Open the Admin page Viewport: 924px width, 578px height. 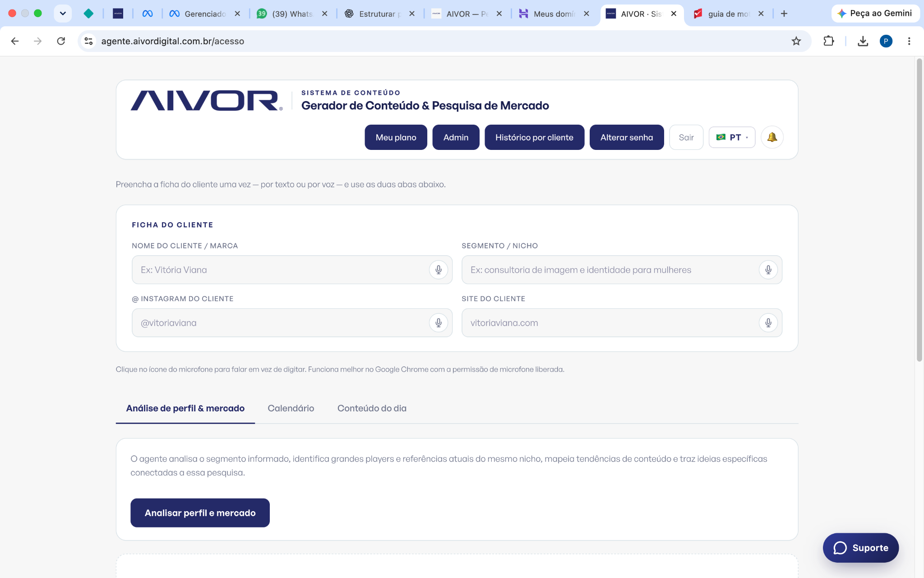(x=456, y=137)
